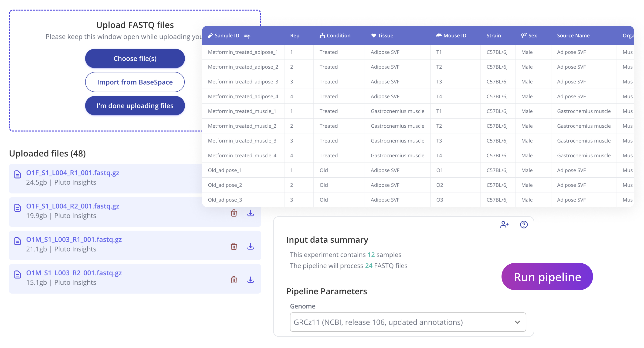Viewport: 644px width, 348px height.
Task: Click the file icon beside O1F_S1_L004_R1_001.fastq.gz
Action: click(17, 174)
